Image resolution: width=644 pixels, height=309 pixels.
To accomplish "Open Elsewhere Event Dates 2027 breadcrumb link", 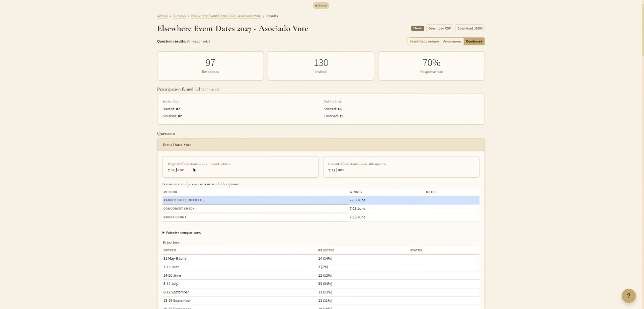I will click(226, 16).
